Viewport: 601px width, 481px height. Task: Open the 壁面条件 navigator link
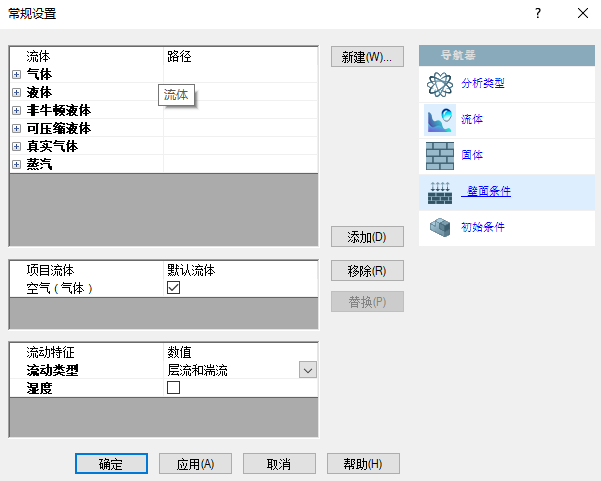[486, 191]
